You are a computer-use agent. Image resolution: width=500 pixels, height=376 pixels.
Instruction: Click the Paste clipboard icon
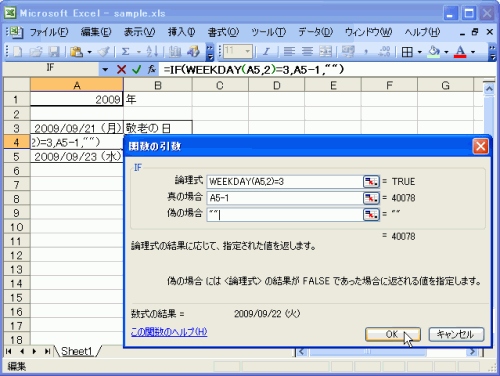pos(77,52)
